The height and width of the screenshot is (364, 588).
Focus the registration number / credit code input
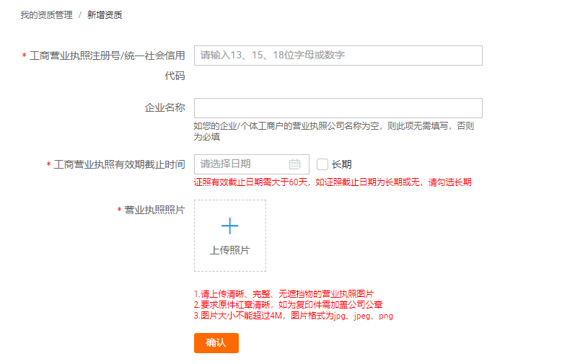[x=338, y=56]
